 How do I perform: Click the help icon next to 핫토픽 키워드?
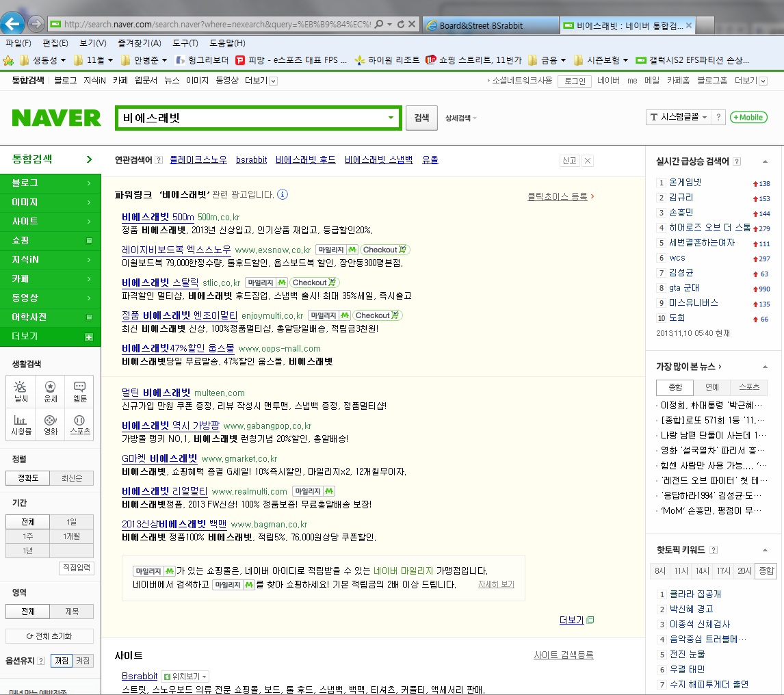point(714,550)
